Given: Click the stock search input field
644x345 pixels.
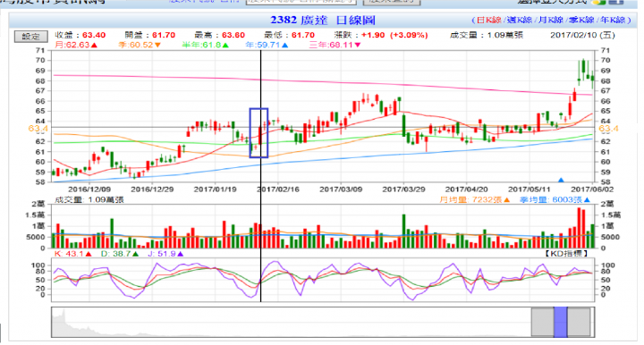Looking at the screenshot, I should tap(301, 2).
